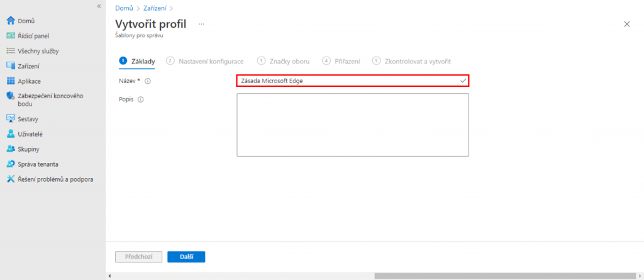This screenshot has width=644, height=280.
Task: Select the Skupiny groups icon
Action: click(x=10, y=149)
